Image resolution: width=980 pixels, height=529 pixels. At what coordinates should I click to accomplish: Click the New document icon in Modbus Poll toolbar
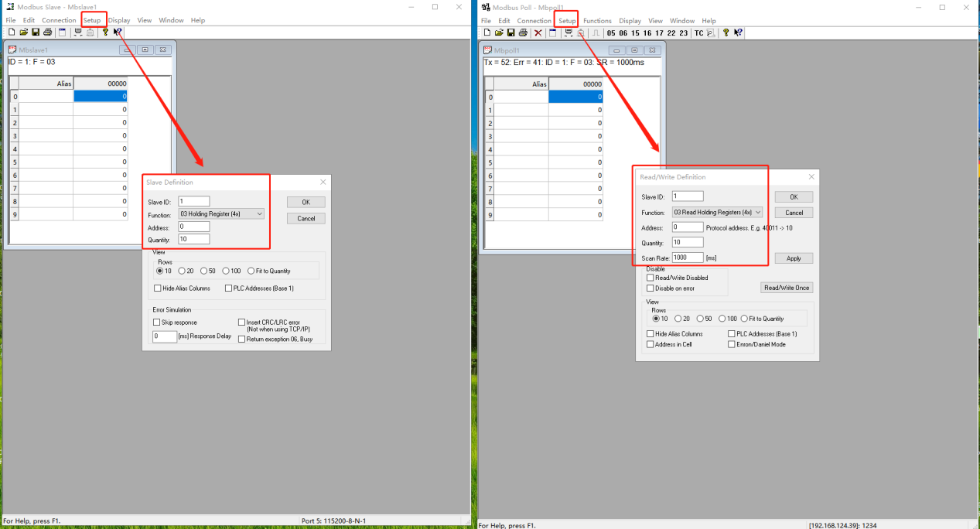(x=487, y=32)
